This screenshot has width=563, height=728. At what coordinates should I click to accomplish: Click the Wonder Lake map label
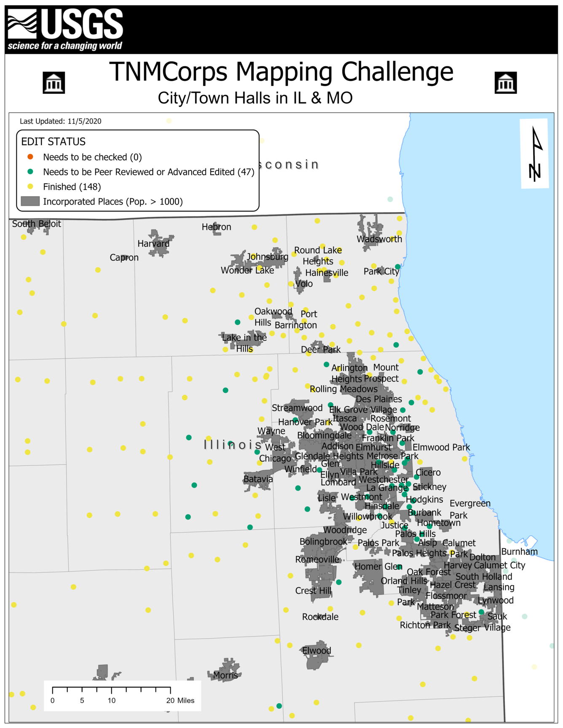click(247, 270)
